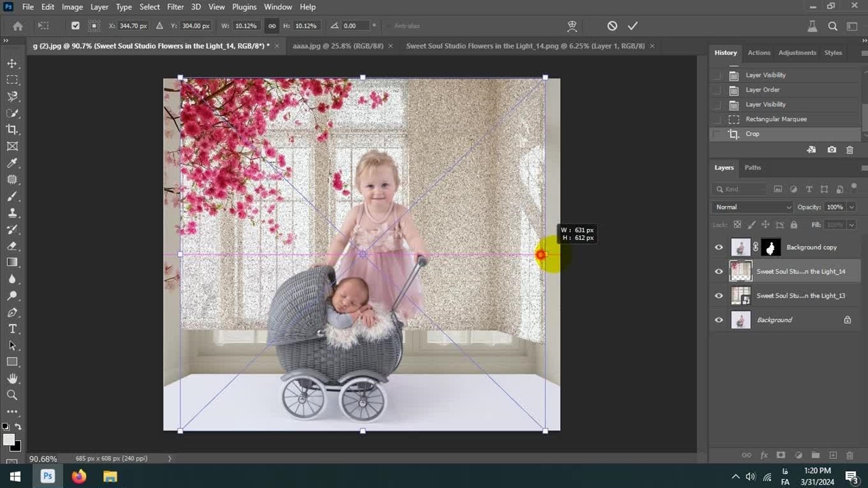Expand the layer Opacity dropdown
Image resolution: width=868 pixels, height=488 pixels.
(851, 207)
